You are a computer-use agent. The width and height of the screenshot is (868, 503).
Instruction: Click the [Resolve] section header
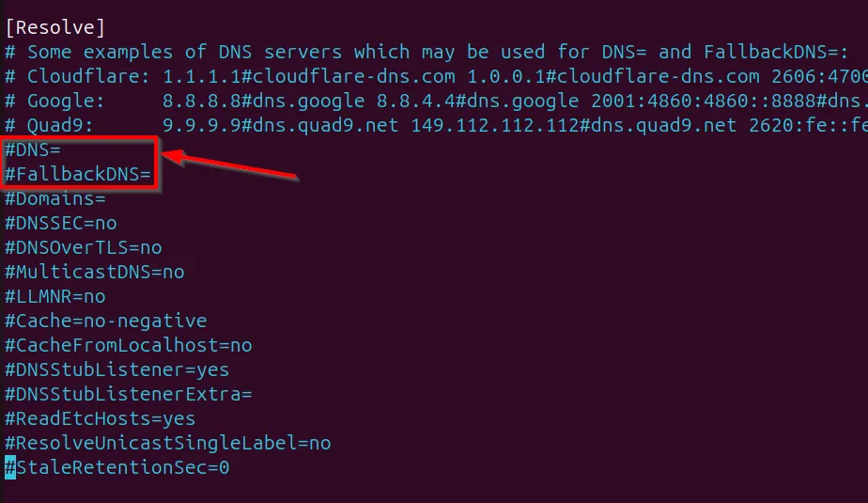pyautogui.click(x=55, y=27)
